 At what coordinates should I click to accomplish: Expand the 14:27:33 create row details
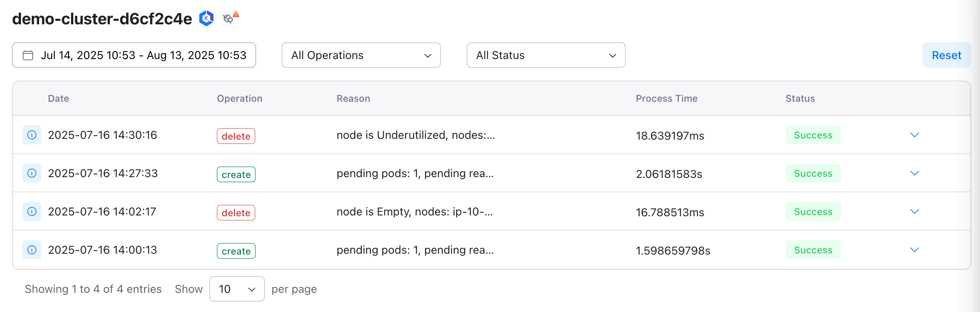915,173
